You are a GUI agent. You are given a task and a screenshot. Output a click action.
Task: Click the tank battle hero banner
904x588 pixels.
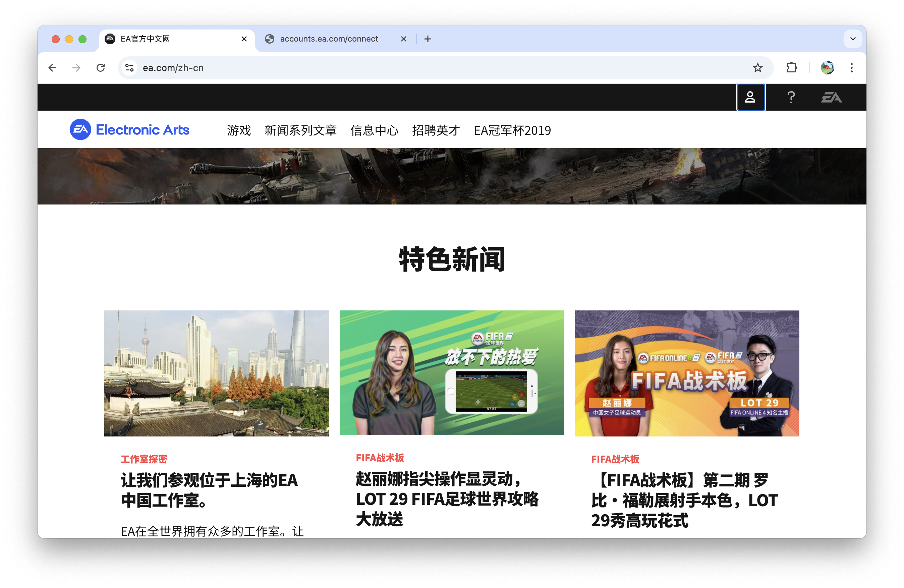point(452,176)
